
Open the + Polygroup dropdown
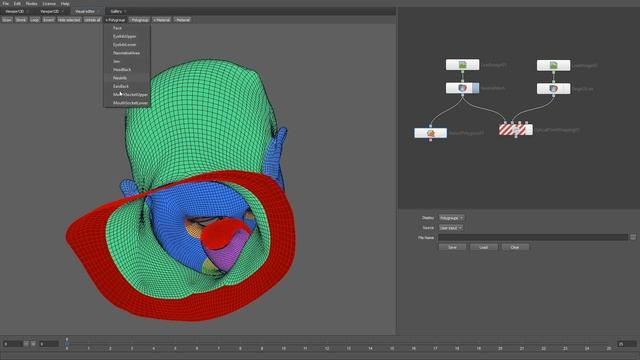click(115, 20)
